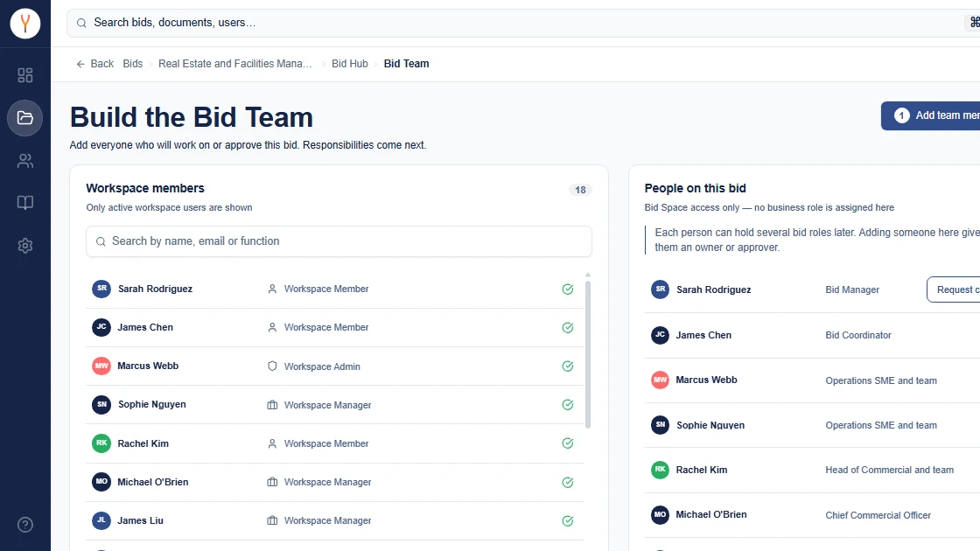Select Marcus Webb's "Operations SME and team" text
Screen dimensions: 980x551
click(x=881, y=380)
